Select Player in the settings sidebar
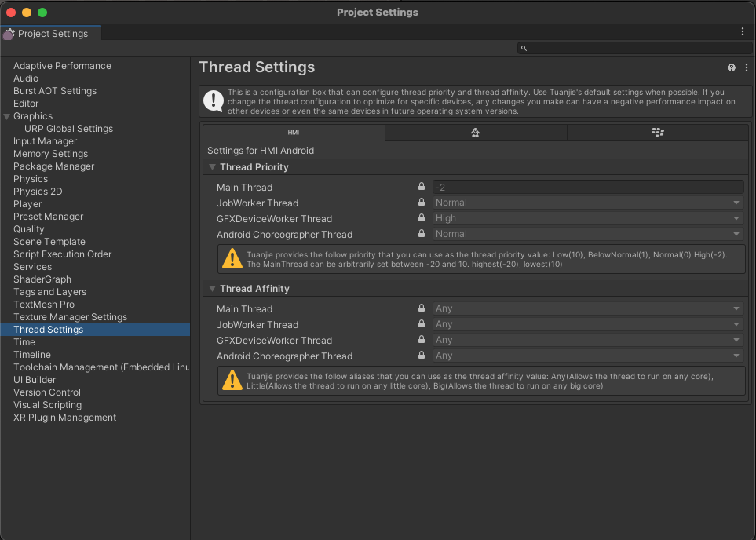756x540 pixels. tap(27, 203)
